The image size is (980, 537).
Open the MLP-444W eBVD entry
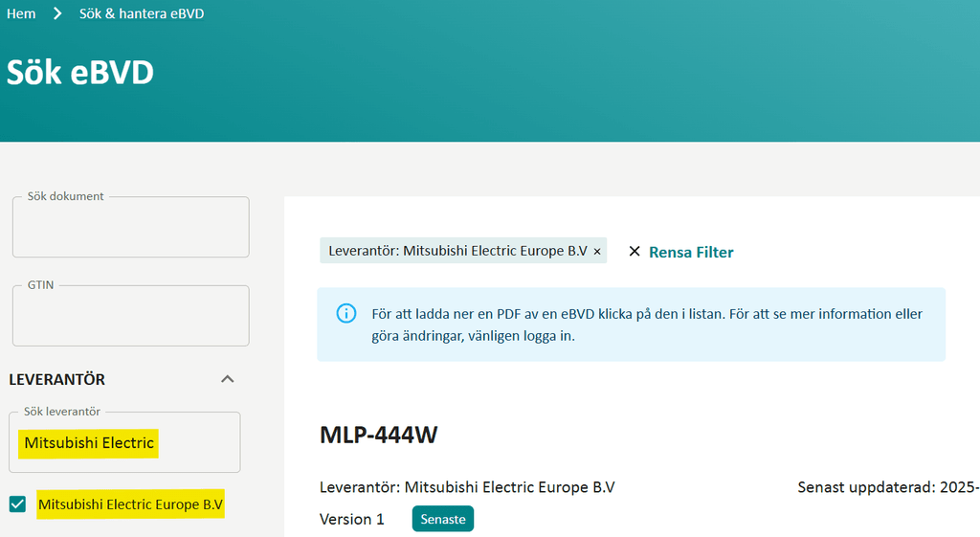pos(379,435)
